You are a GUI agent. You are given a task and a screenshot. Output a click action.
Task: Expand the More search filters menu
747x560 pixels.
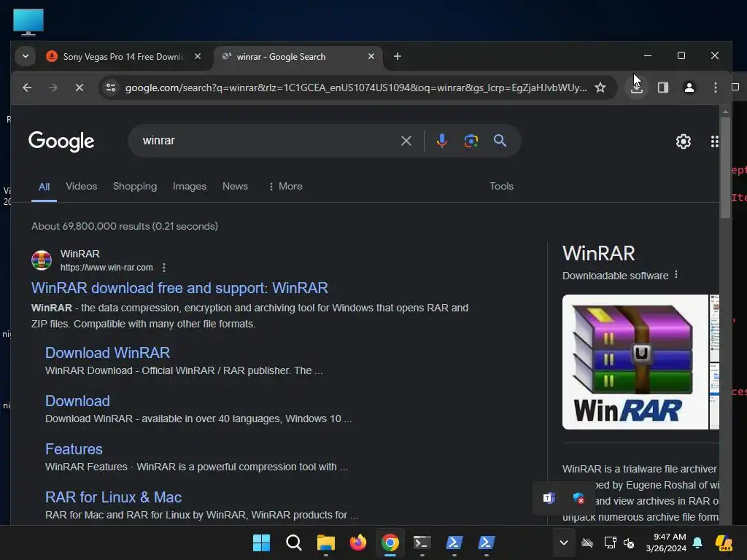(x=285, y=186)
